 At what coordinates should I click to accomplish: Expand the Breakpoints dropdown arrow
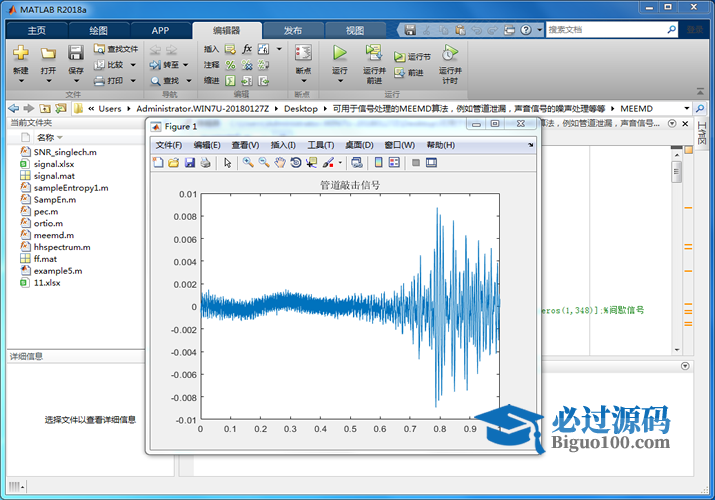pyautogui.click(x=304, y=81)
